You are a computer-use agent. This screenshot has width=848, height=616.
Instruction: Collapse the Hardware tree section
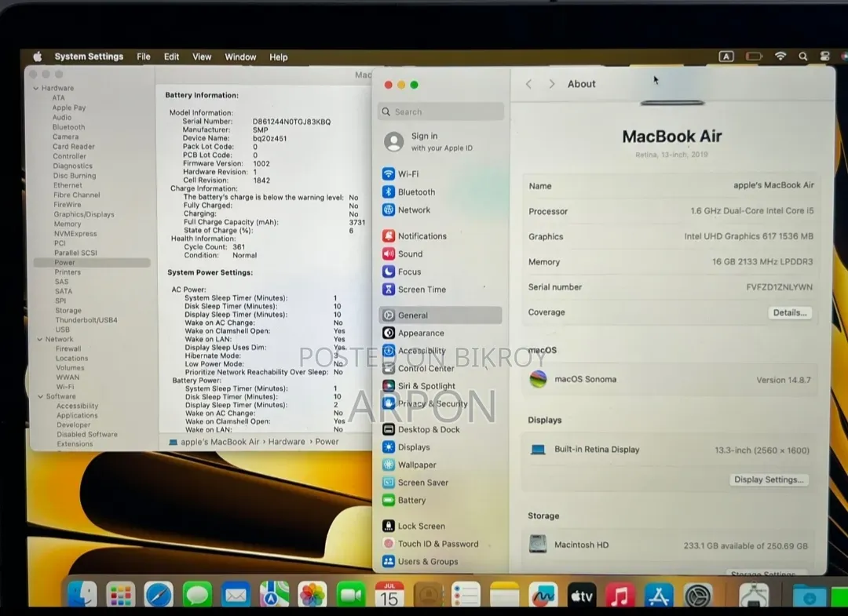click(x=35, y=88)
